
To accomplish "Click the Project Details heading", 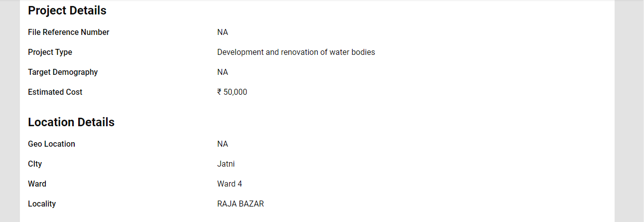I will point(67,10).
